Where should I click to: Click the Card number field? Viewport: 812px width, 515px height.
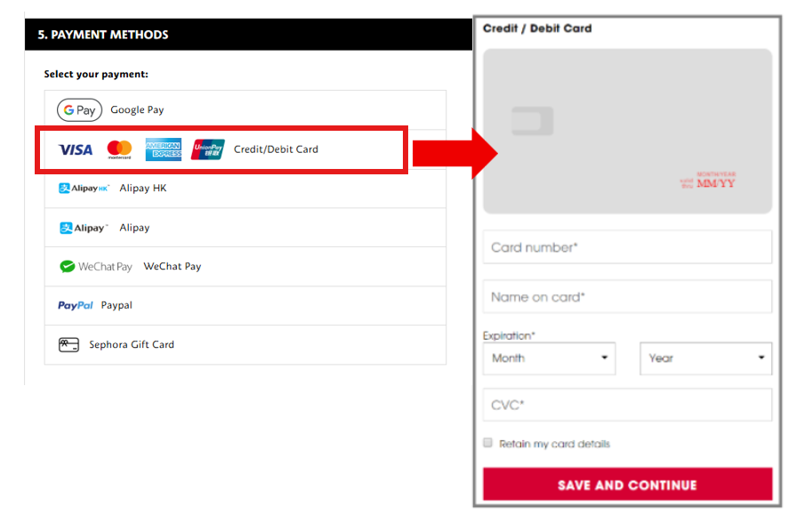point(627,247)
